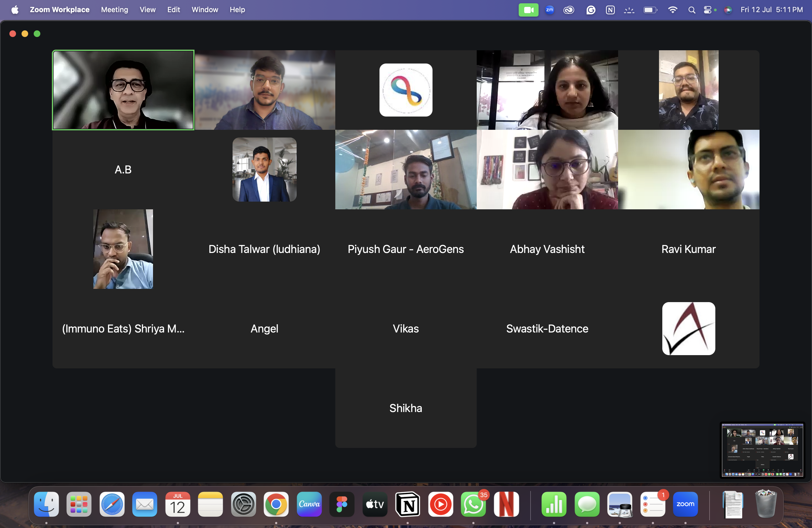Open the Meeting menu
The image size is (812, 528).
click(x=114, y=10)
